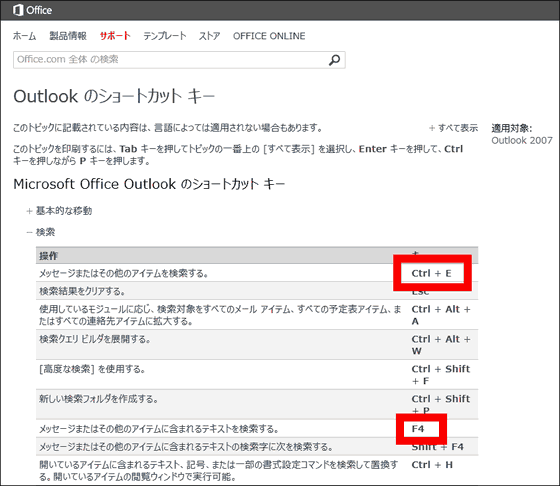Click the 操作 table column header

click(x=48, y=256)
